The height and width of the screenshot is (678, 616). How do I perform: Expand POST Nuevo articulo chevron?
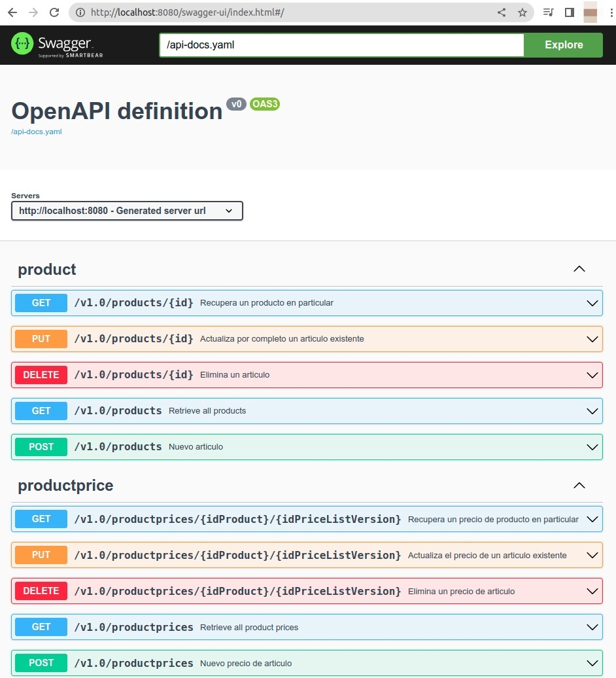[592, 447]
